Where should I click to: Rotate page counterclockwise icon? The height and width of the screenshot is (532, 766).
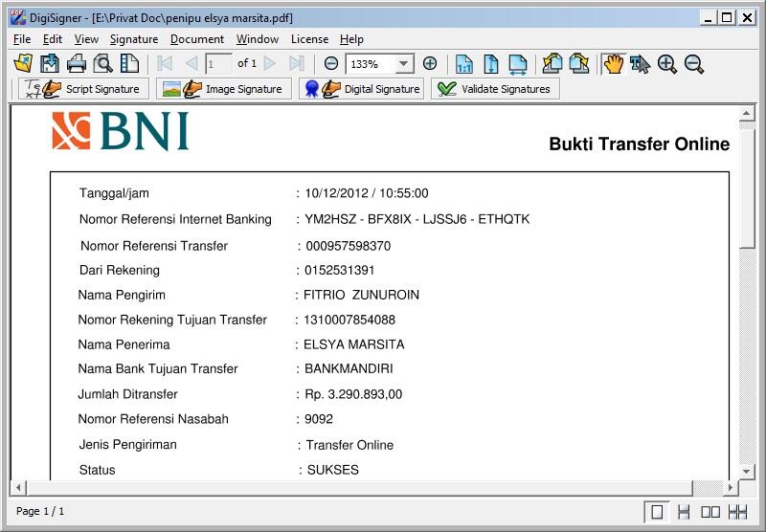552,63
